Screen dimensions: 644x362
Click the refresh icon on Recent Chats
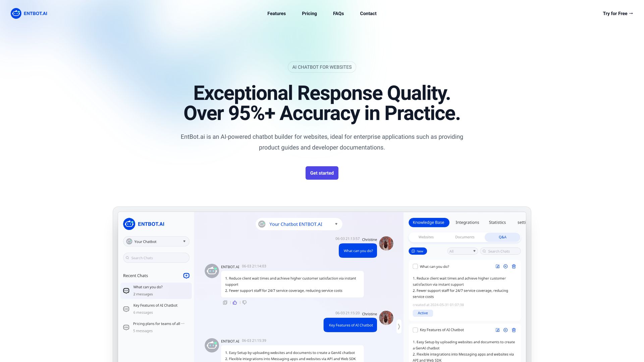186,276
